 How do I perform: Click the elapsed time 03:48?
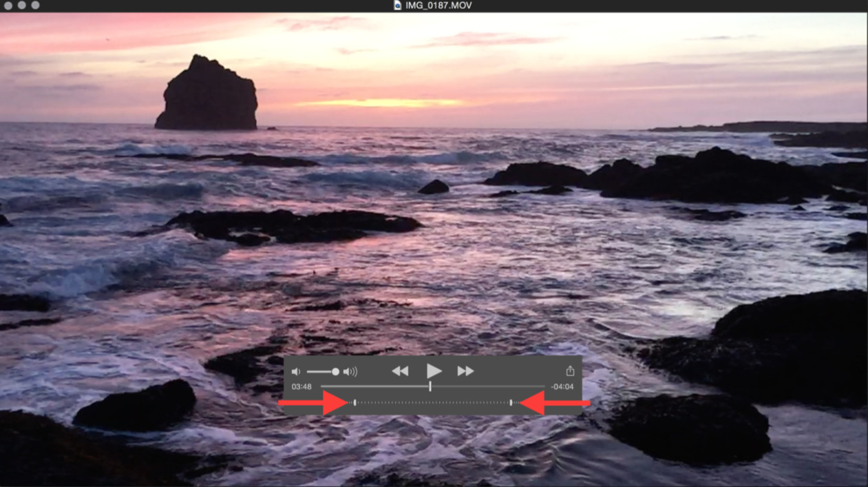[301, 386]
